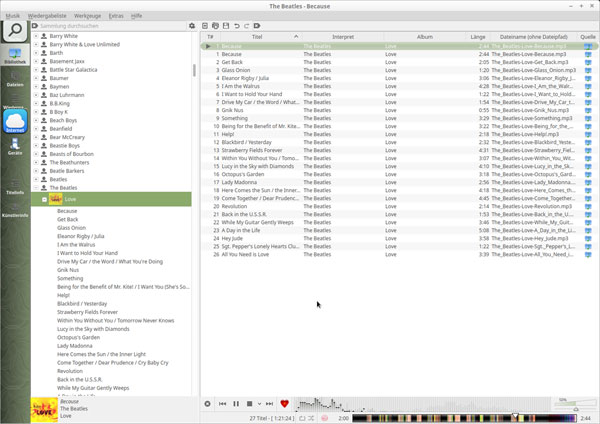Pause playback with the pause button
The width and height of the screenshot is (600, 424).
235,403
